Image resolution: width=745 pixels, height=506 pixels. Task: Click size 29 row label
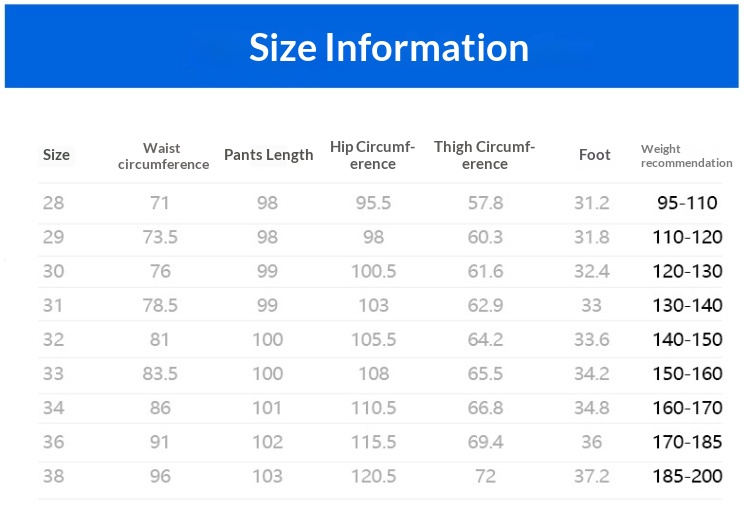click(x=53, y=237)
